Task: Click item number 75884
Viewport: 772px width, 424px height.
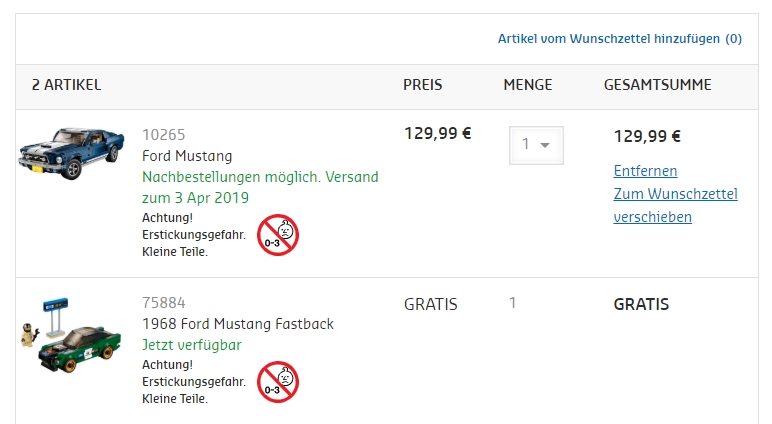Action: tap(163, 303)
